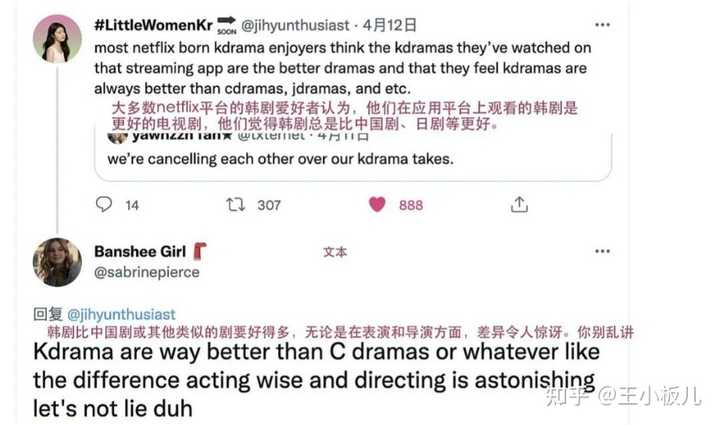Screen dimensions: 720x425
Task: Open the three-dot menu on the first tweet
Action: 602,24
